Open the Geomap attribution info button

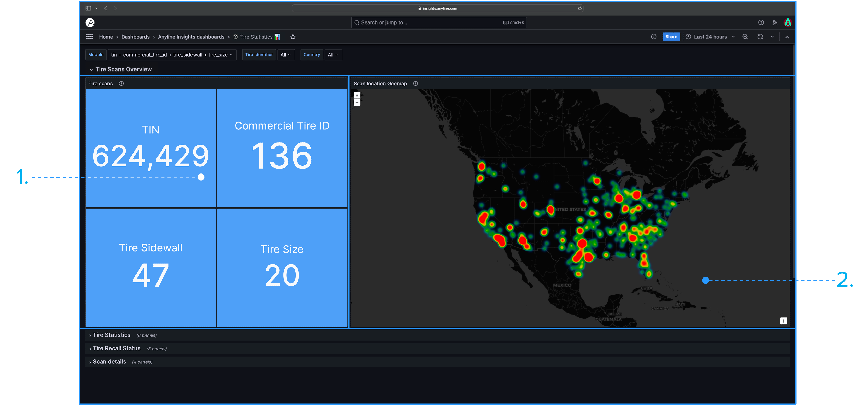point(783,321)
